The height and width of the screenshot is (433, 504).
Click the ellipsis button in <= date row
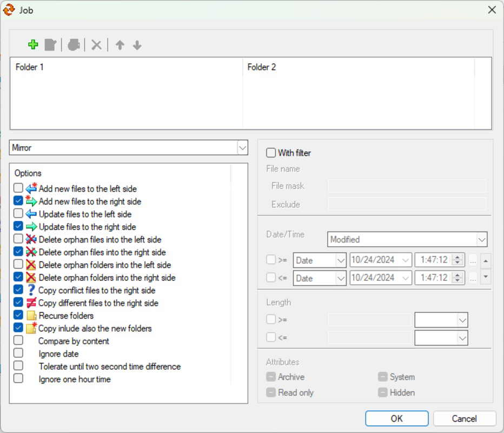click(x=473, y=278)
